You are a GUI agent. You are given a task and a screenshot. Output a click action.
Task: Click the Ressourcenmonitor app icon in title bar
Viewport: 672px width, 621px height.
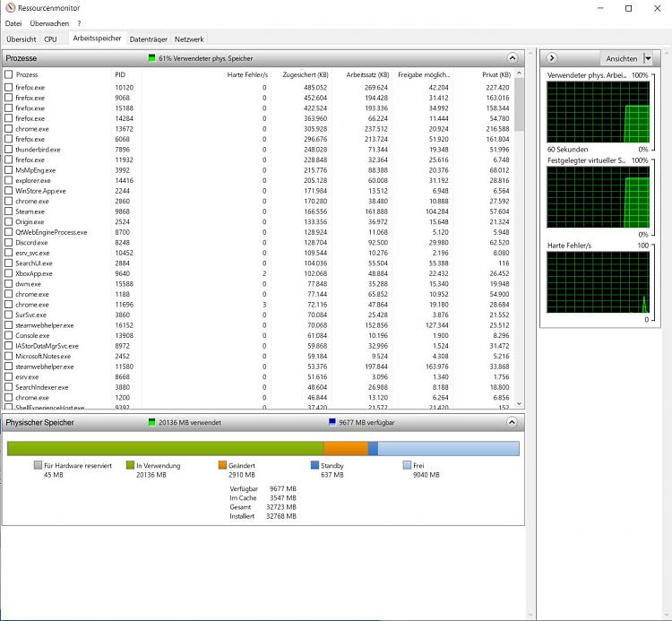pos(10,8)
